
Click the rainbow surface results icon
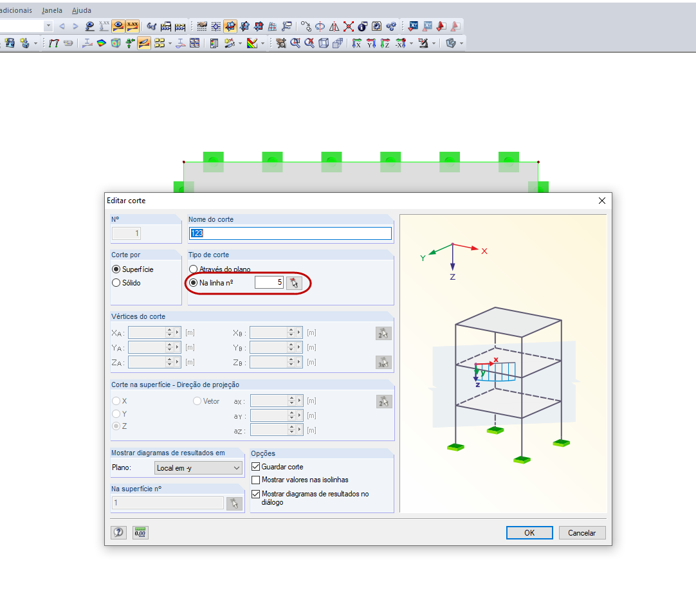[x=102, y=43]
